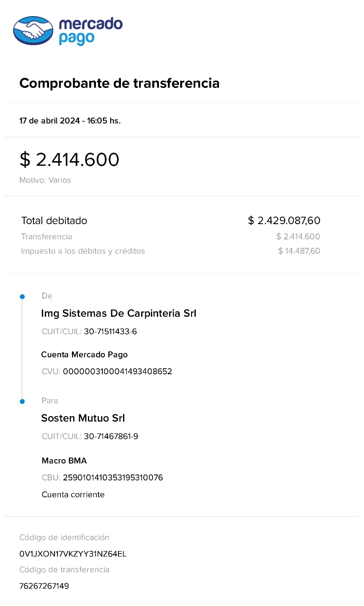Image resolution: width=364 pixels, height=606 pixels.
Task: Click the Motivo: Varios text
Action: (45, 180)
